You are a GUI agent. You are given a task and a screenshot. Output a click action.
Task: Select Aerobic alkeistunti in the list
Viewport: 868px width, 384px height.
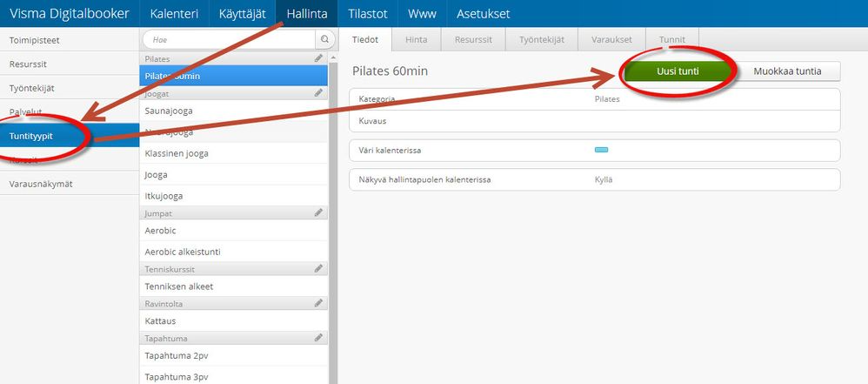coord(234,252)
